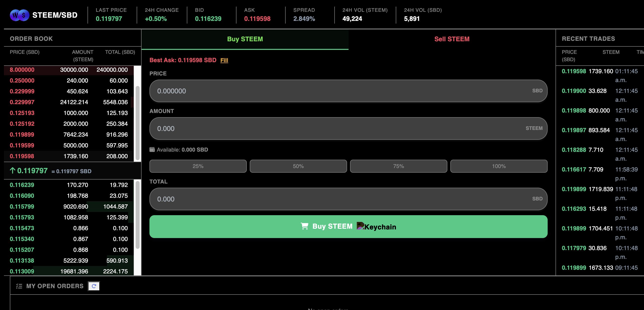Image resolution: width=644 pixels, height=310 pixels.
Task: Choose the 75% amount button
Action: [x=398, y=166]
